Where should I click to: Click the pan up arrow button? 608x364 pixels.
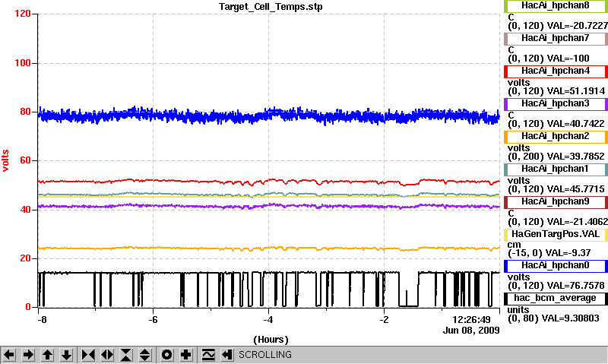(x=47, y=355)
